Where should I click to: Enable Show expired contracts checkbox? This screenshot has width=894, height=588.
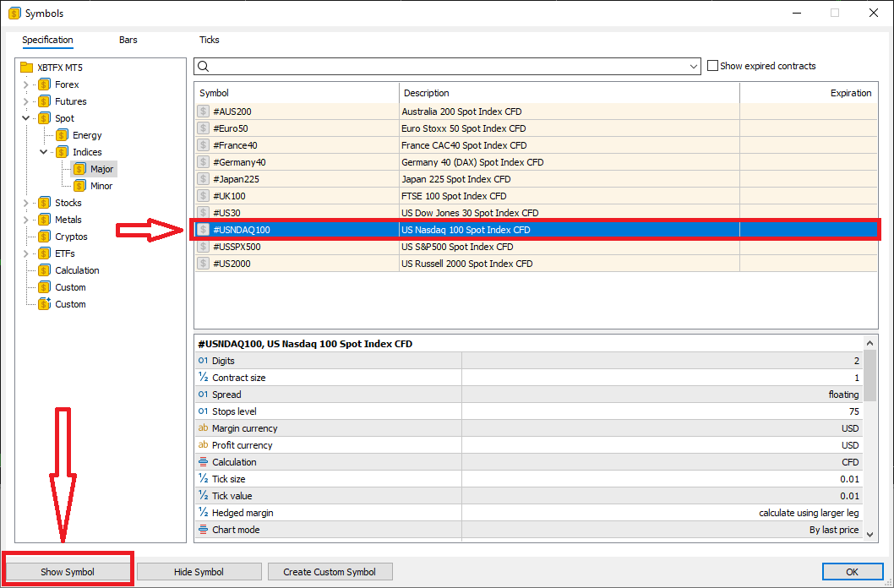(x=712, y=66)
